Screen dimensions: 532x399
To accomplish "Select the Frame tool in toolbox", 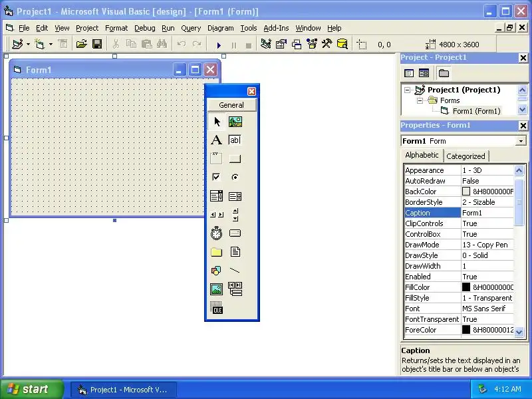I will click(217, 158).
